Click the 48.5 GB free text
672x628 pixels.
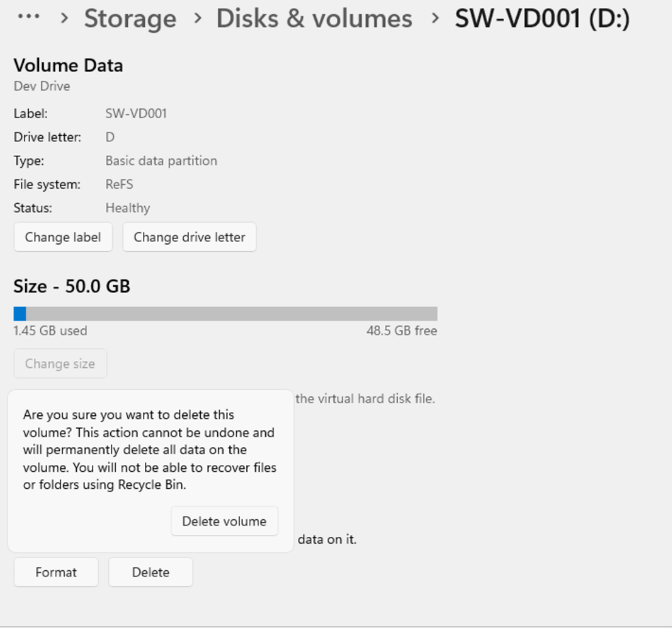coord(401,331)
